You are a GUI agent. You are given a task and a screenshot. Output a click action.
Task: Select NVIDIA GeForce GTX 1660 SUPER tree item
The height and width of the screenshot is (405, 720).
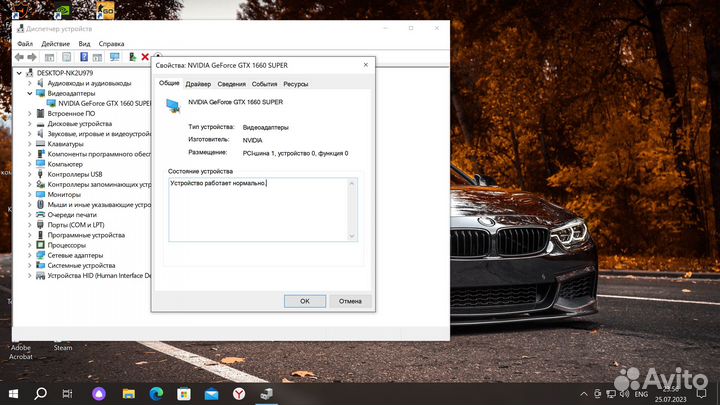pyautogui.click(x=104, y=103)
